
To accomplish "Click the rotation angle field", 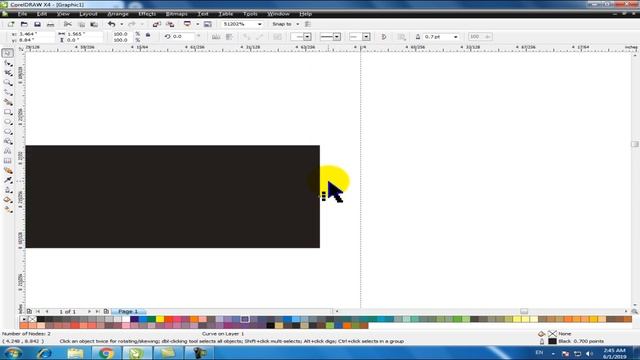I will [x=183, y=37].
